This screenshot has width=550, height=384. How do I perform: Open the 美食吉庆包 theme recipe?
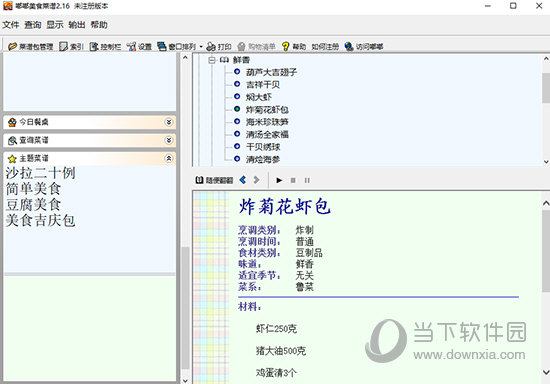(40, 220)
